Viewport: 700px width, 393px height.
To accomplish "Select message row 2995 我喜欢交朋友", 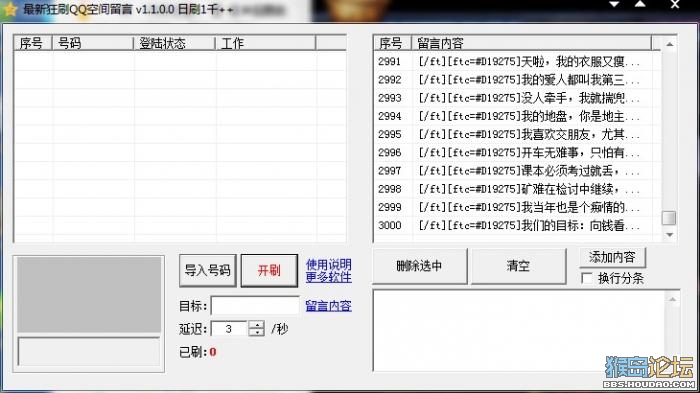I will [x=517, y=134].
